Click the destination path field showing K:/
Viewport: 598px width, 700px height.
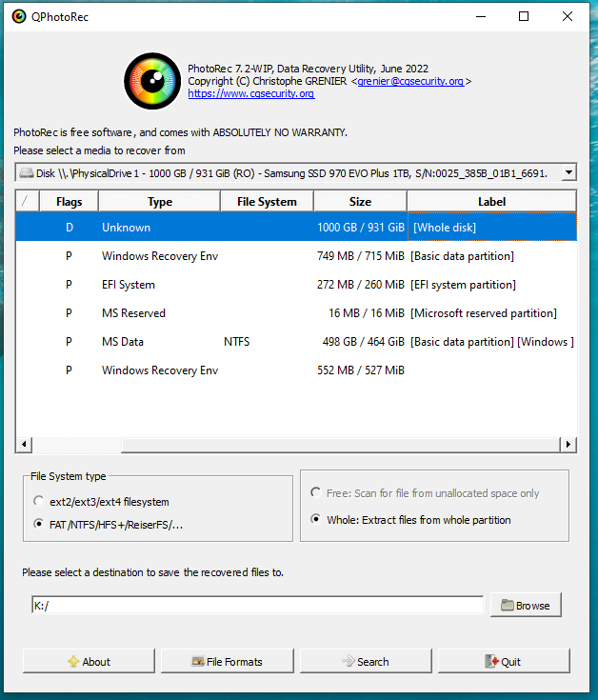(257, 606)
